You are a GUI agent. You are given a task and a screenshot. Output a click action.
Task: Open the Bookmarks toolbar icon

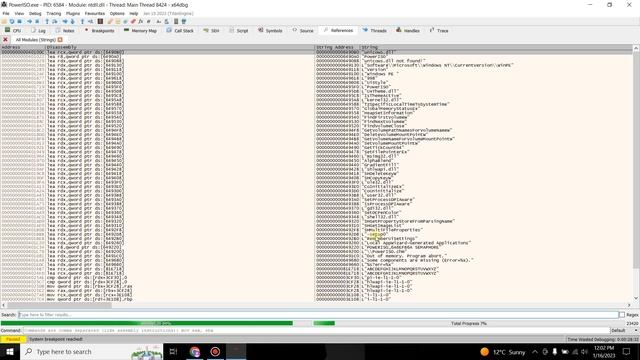point(133,21)
